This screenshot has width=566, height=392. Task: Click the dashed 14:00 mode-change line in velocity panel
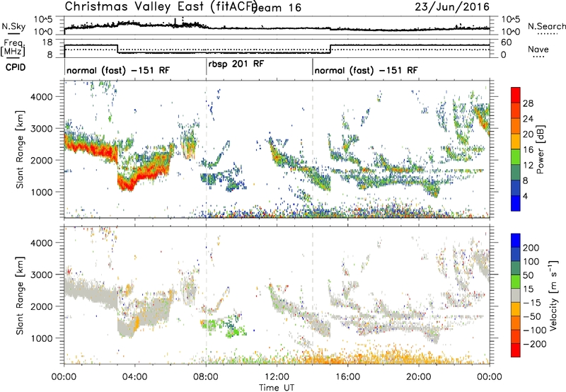[x=313, y=295]
